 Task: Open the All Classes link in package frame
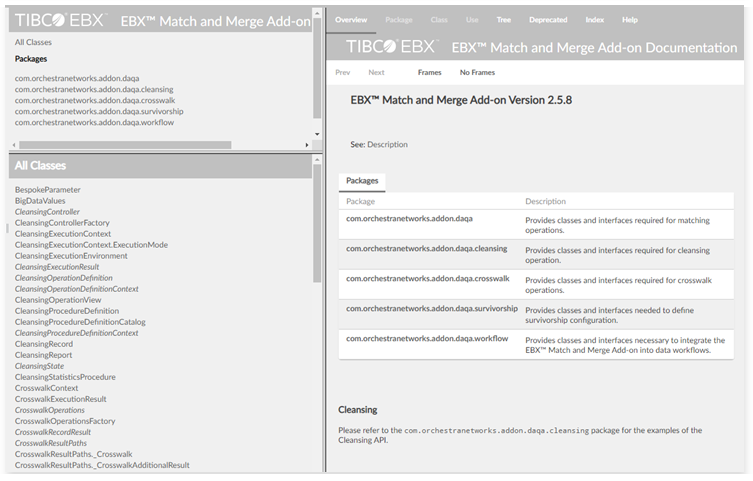coord(33,42)
